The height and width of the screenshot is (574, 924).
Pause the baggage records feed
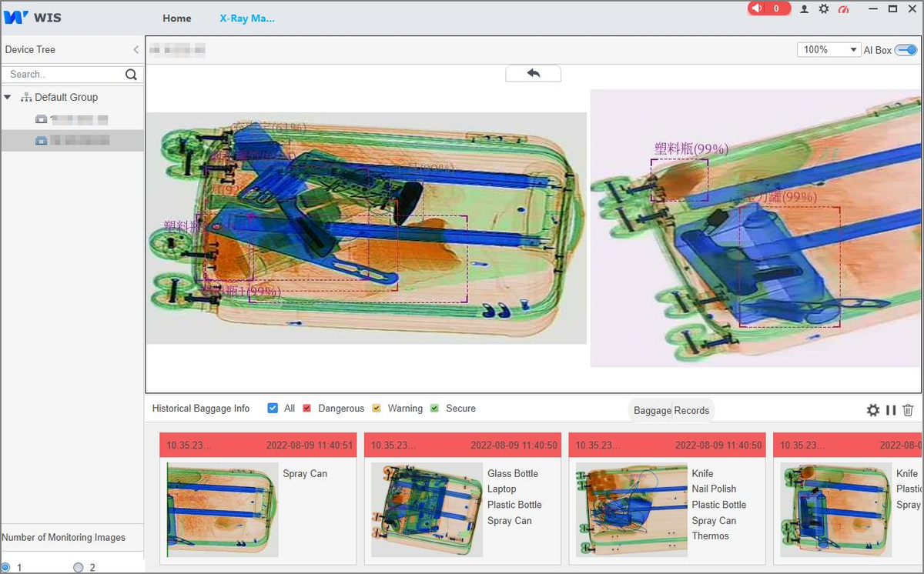point(891,410)
